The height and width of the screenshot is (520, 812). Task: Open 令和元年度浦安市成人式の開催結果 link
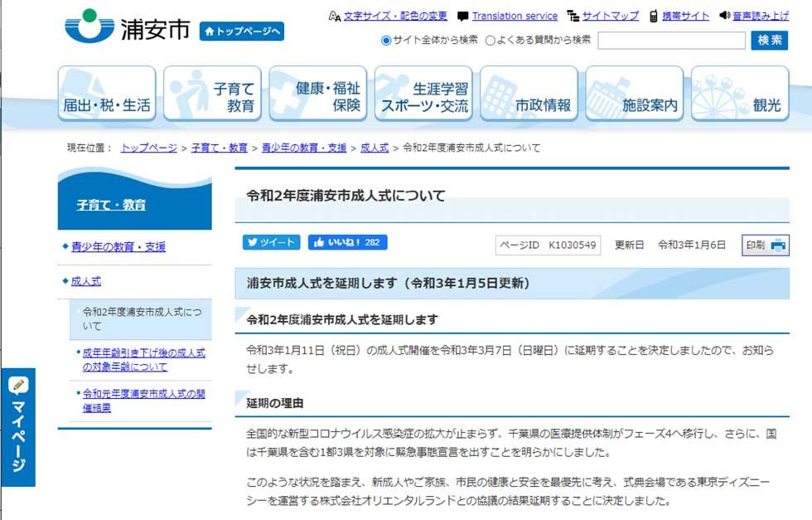pyautogui.click(x=144, y=401)
